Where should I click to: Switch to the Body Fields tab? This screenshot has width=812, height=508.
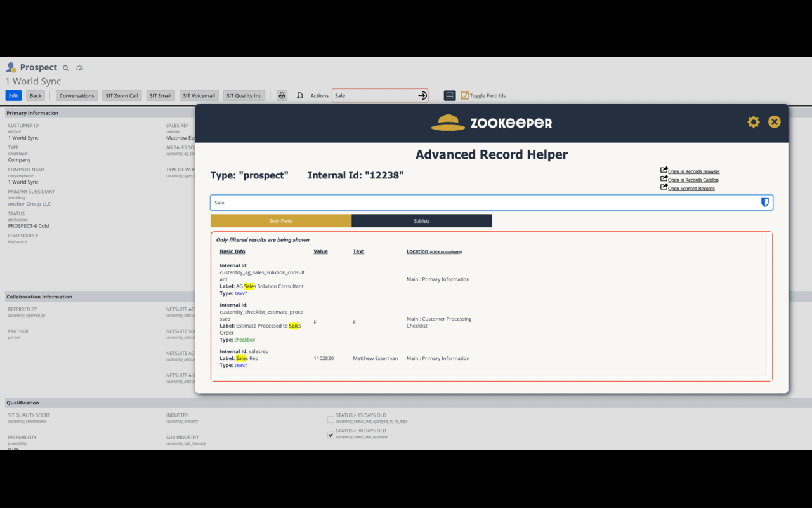pos(281,221)
